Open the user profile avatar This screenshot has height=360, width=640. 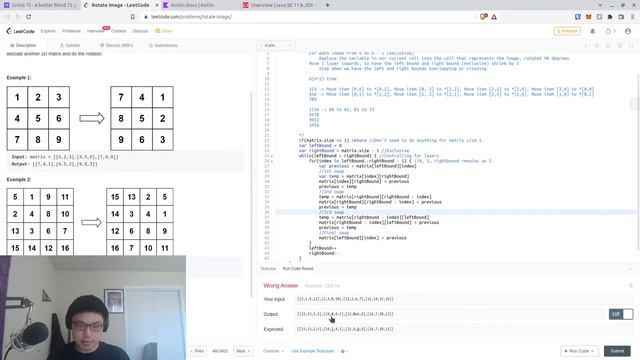coord(628,31)
